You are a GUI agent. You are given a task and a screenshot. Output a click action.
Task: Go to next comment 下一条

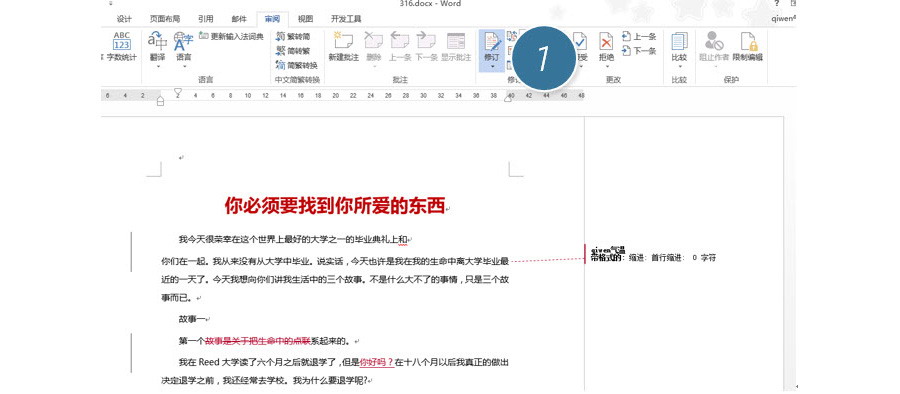coord(426,46)
